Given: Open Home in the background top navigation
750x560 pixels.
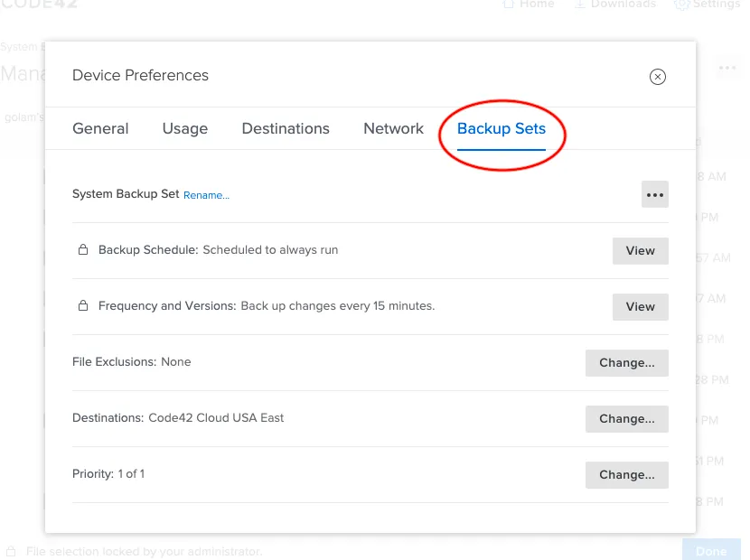Looking at the screenshot, I should [x=529, y=5].
